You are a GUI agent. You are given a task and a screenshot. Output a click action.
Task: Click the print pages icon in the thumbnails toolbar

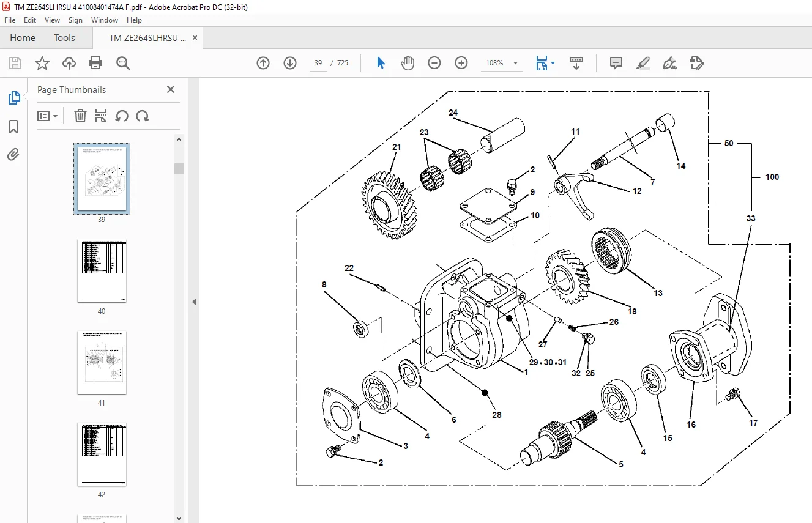coord(101,116)
